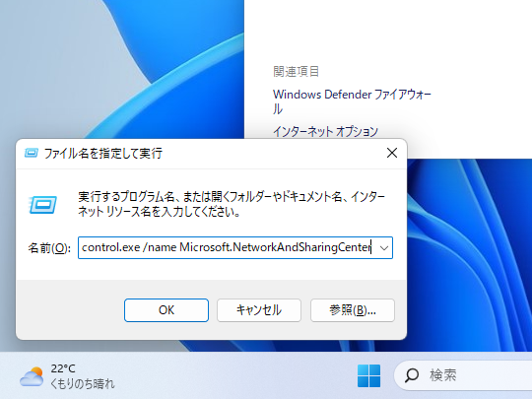
Task: Click the large Run program icon
Action: coord(42,205)
